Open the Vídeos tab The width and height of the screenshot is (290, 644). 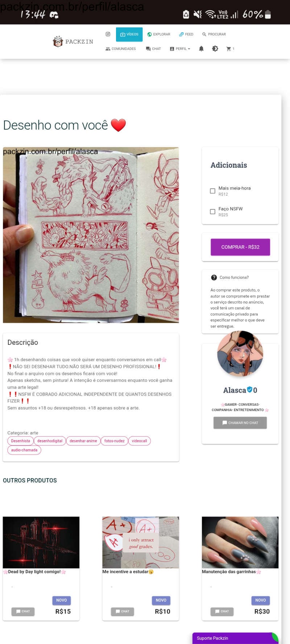129,34
